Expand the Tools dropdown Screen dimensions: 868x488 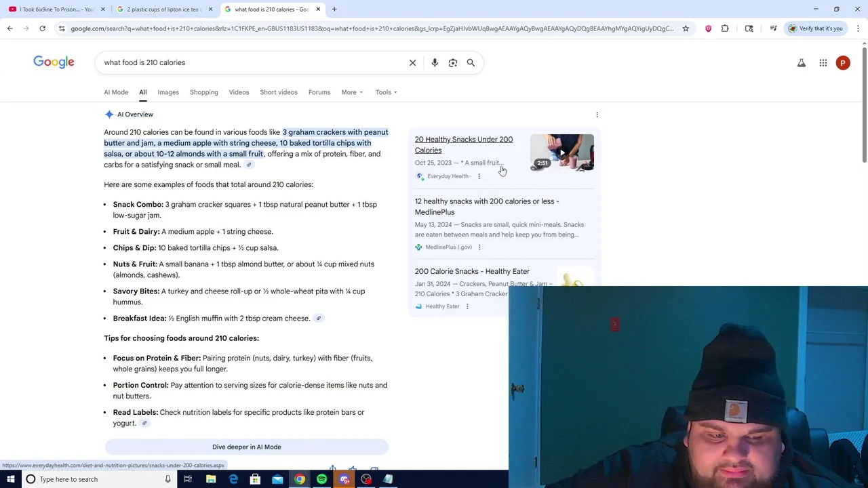coord(387,92)
